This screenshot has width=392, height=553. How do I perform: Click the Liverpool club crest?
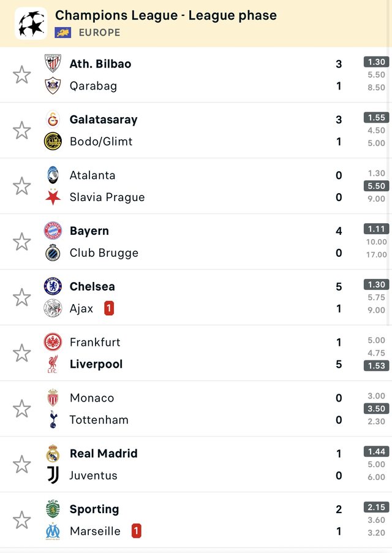click(53, 364)
